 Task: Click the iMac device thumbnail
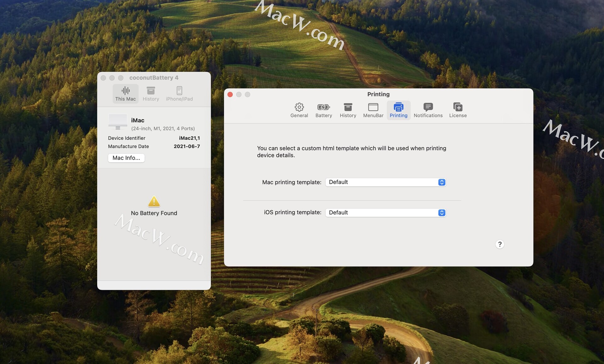[x=118, y=122]
